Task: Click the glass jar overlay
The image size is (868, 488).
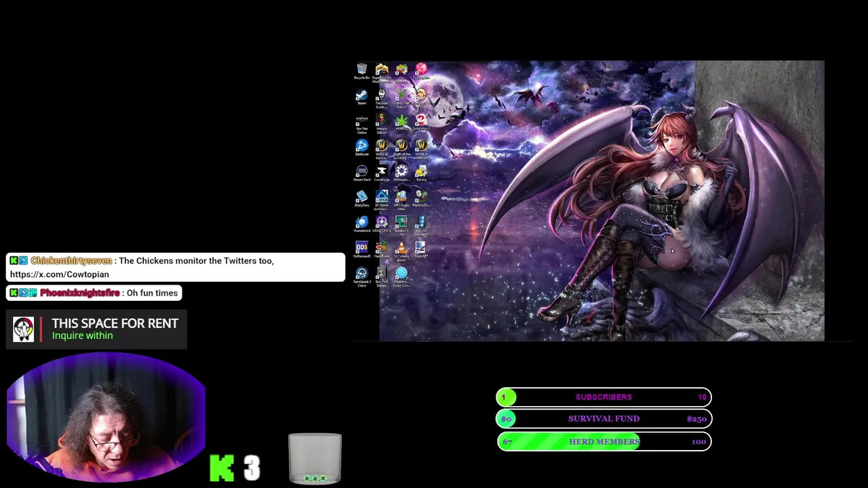Action: (315, 459)
